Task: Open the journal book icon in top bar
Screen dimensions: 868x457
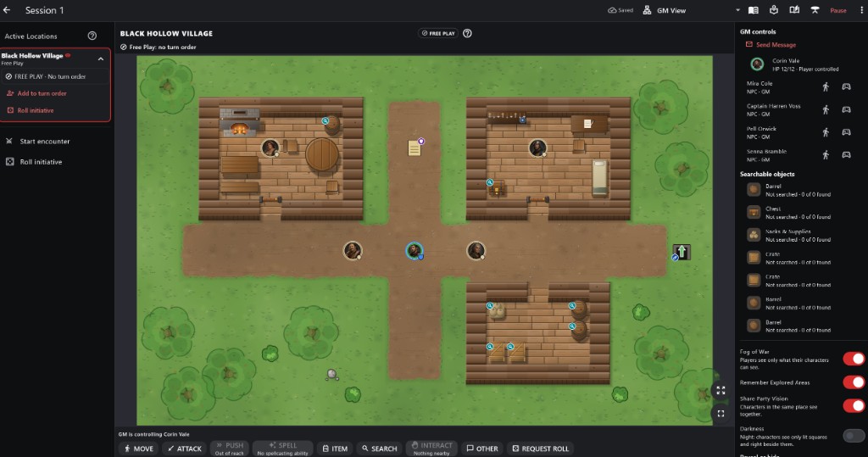Action: point(794,10)
